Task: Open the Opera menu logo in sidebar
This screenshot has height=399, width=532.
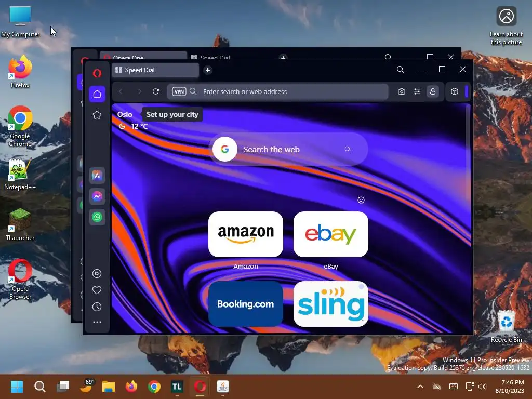Action: (97, 73)
